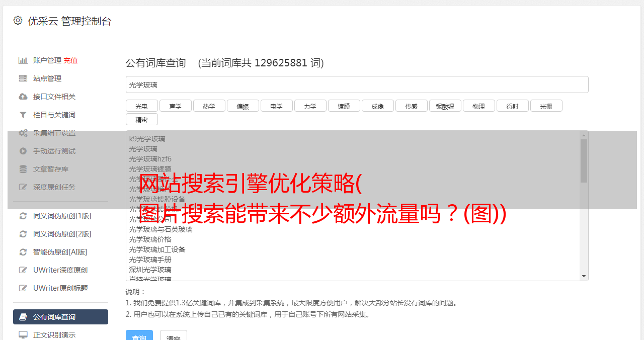
Task: Click the server icon beside 站点管理
Action: point(23,78)
